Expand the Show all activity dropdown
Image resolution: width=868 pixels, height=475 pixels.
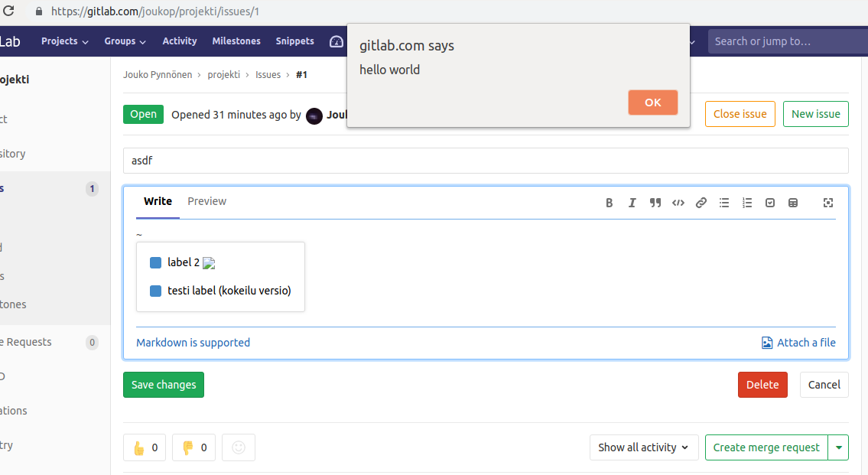pyautogui.click(x=643, y=447)
